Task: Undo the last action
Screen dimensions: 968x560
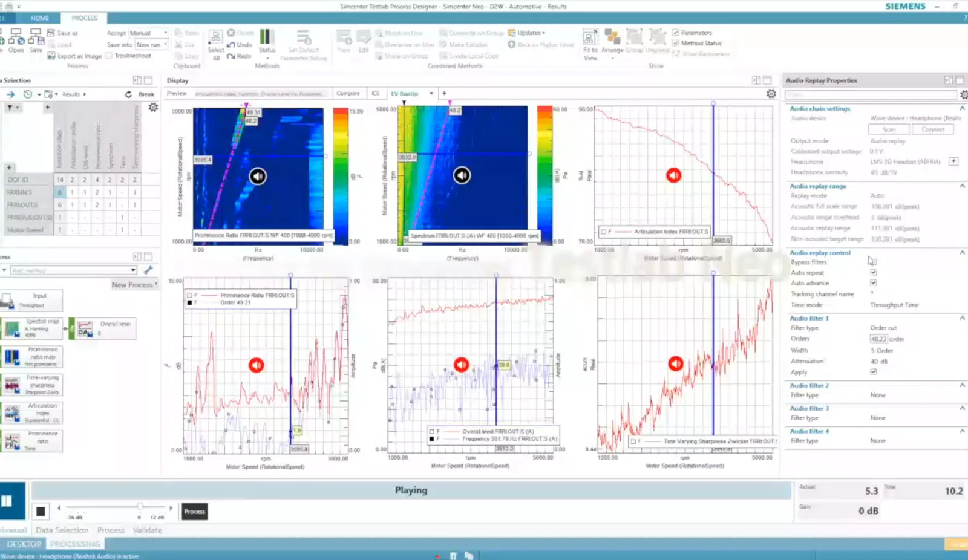Action: [x=240, y=45]
